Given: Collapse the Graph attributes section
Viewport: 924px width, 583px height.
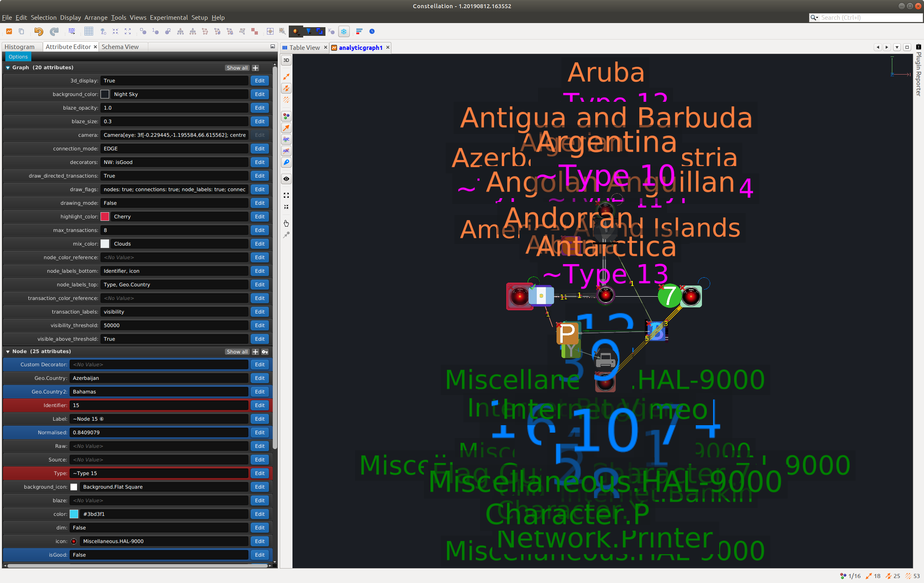Looking at the screenshot, I should [8, 68].
